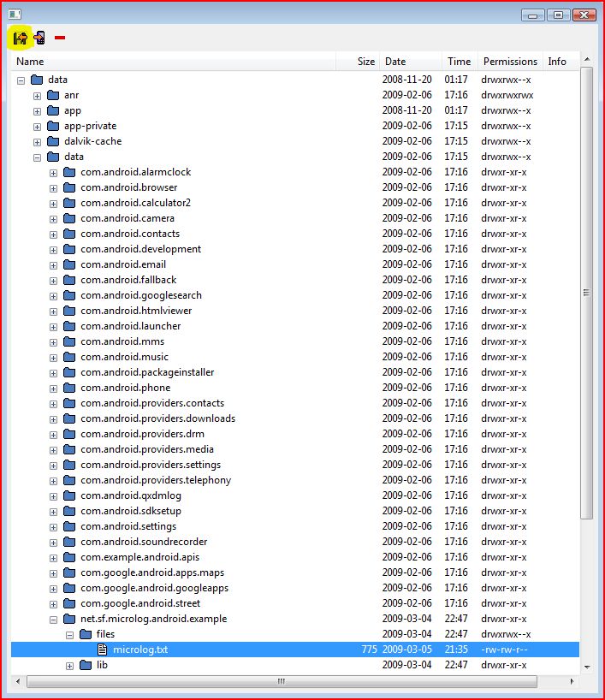This screenshot has height=700, width=605.
Task: Select com.android.providers.media row
Action: (x=295, y=449)
